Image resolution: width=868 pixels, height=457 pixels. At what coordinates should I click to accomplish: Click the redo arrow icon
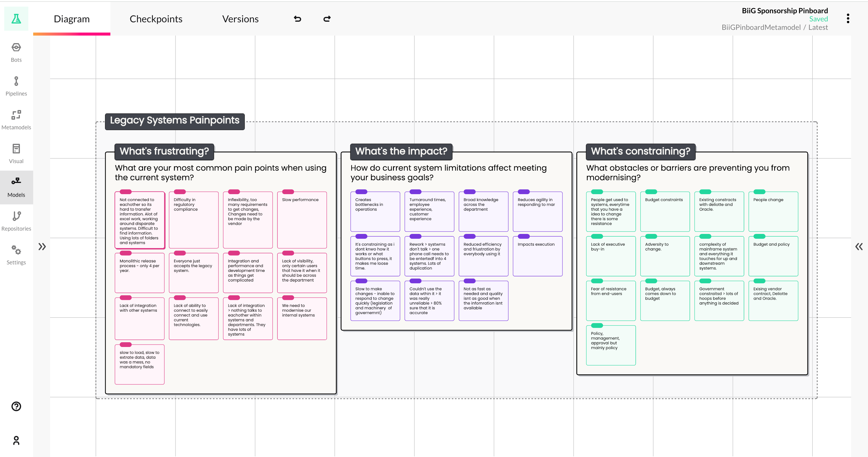327,19
